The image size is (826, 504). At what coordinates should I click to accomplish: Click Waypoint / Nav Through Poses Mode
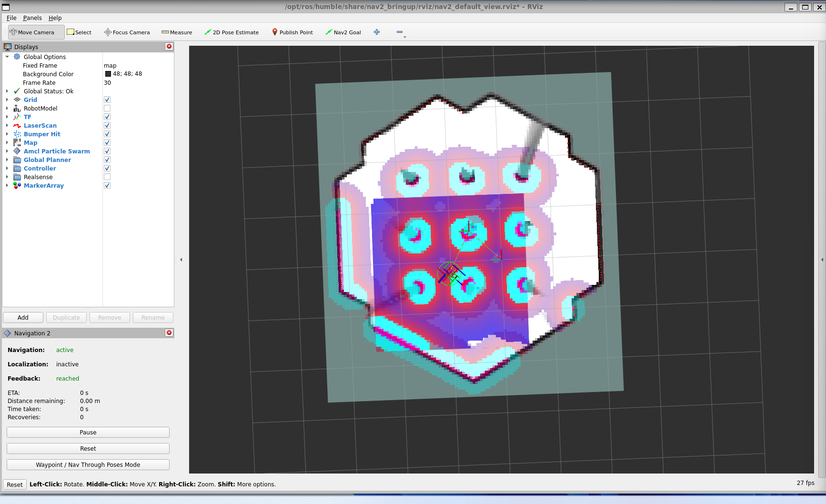click(x=88, y=464)
